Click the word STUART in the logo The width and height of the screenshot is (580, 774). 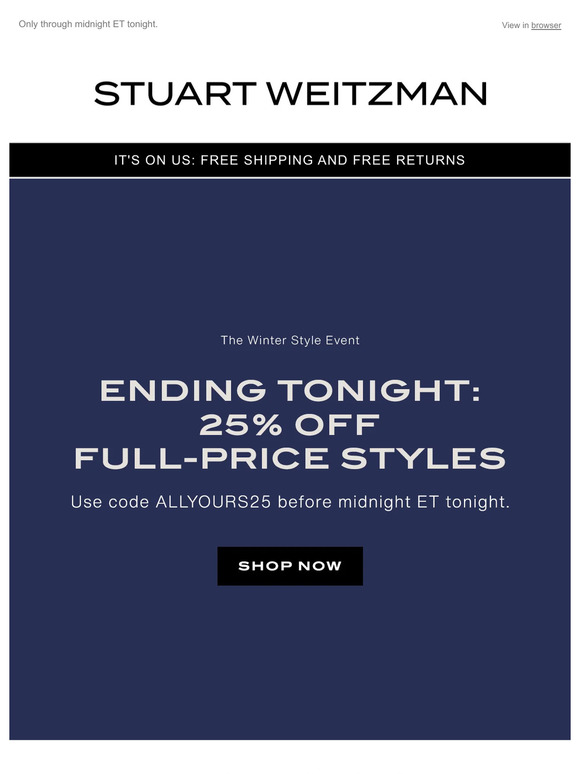pos(175,94)
